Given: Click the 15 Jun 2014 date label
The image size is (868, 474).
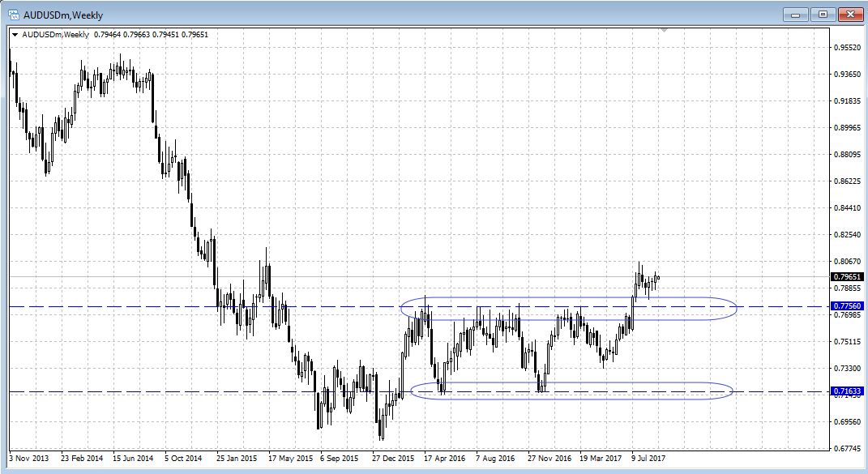Looking at the screenshot, I should pos(133,459).
